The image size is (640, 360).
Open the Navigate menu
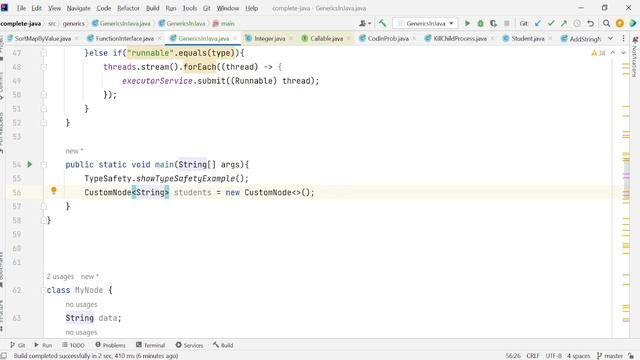click(78, 8)
